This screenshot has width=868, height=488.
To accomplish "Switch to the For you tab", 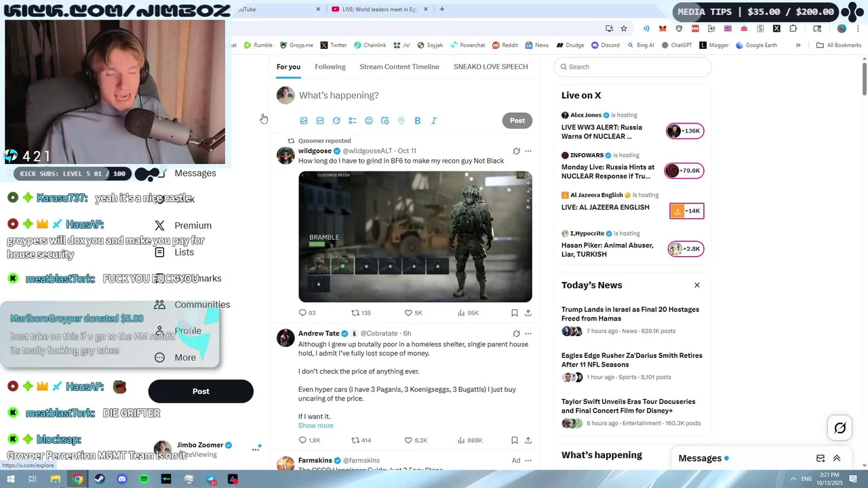I will [288, 66].
